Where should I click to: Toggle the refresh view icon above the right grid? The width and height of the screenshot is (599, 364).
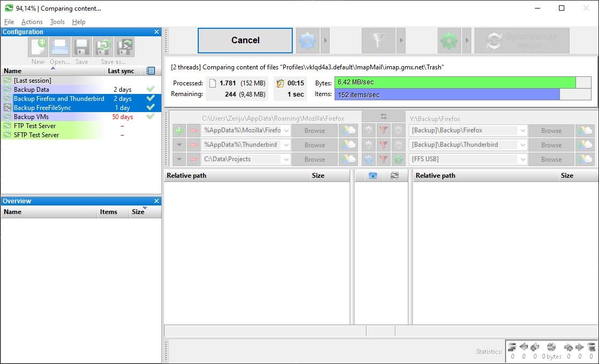395,175
